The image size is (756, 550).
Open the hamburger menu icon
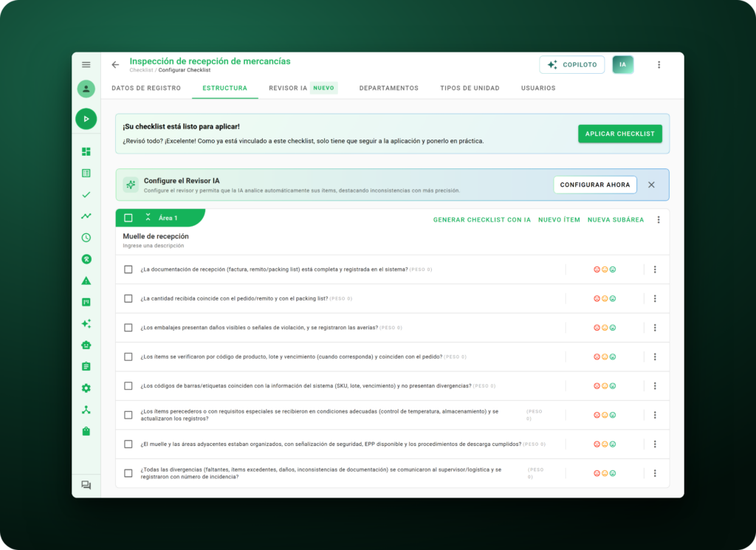point(86,64)
